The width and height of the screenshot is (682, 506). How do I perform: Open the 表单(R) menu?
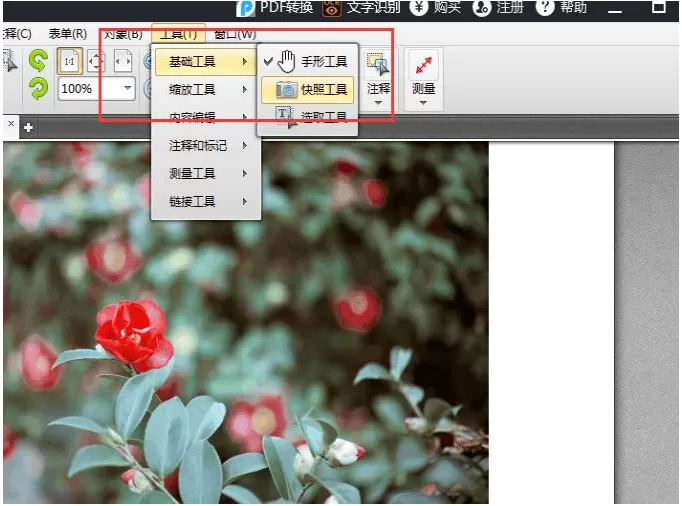coord(68,34)
